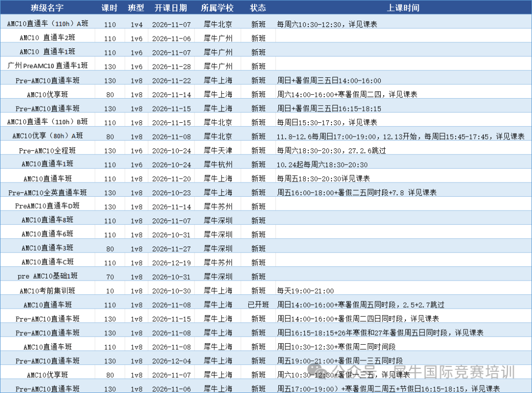Viewport: 532px width, 393px height.
Task: Click schedule 周日+暑假周三五日16:15-18:15
Action: [x=329, y=108]
